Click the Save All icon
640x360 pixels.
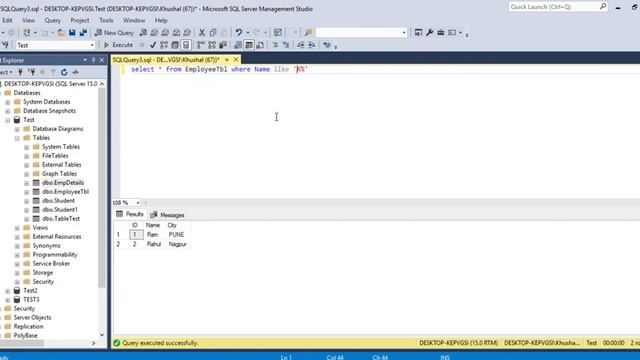83,33
